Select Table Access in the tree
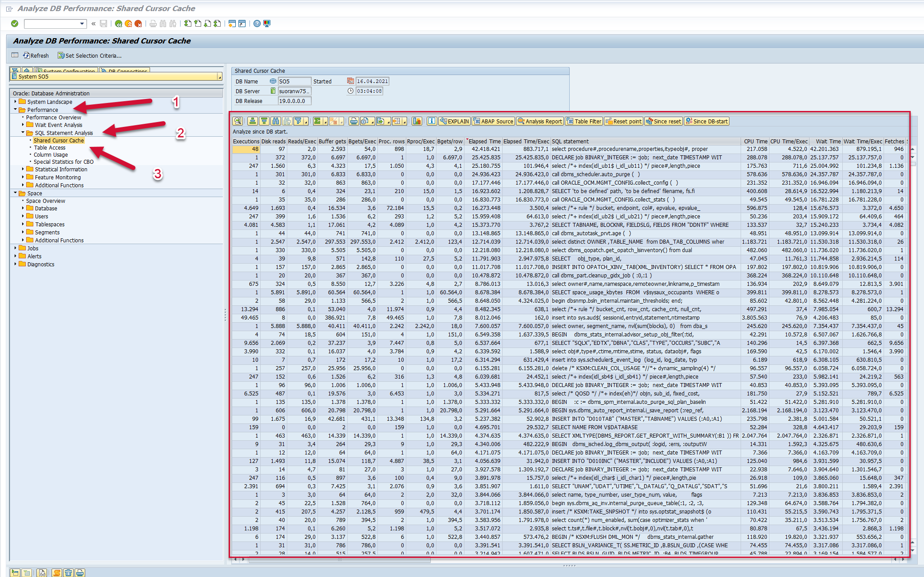The height and width of the screenshot is (577, 924). (x=50, y=147)
